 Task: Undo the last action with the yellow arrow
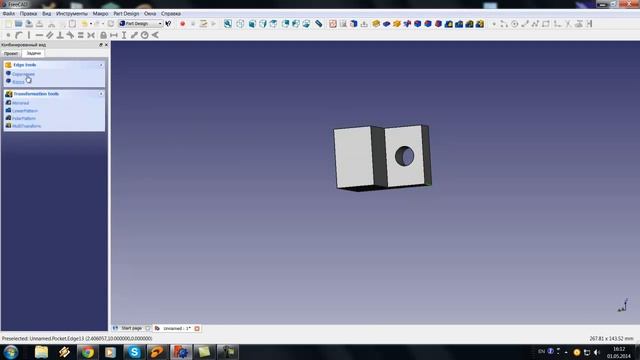point(84,24)
